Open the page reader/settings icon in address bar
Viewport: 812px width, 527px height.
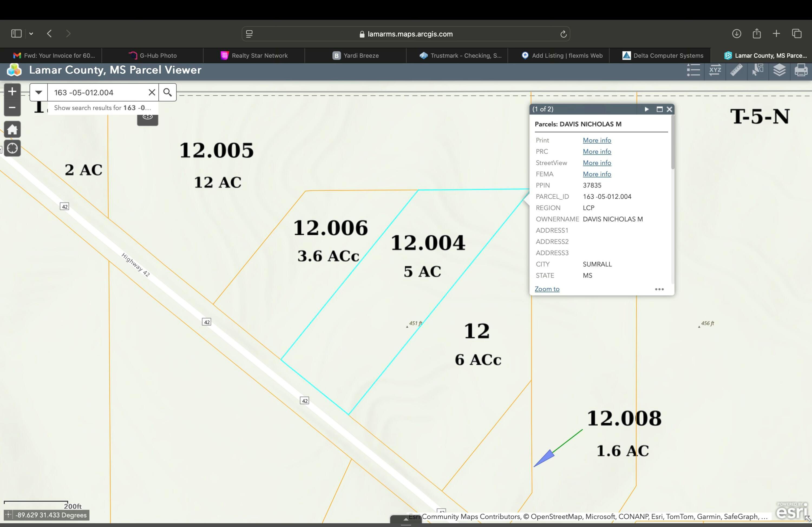point(249,34)
